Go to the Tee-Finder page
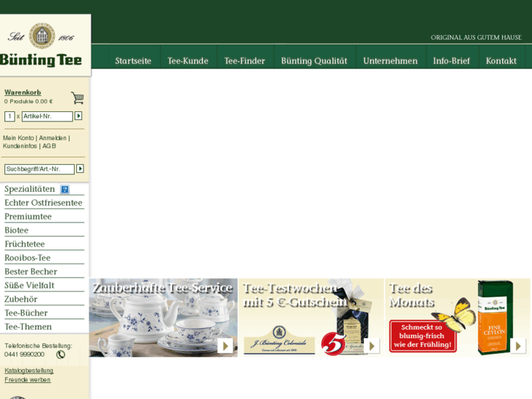Viewport: 532px width, 399px height. click(x=244, y=61)
